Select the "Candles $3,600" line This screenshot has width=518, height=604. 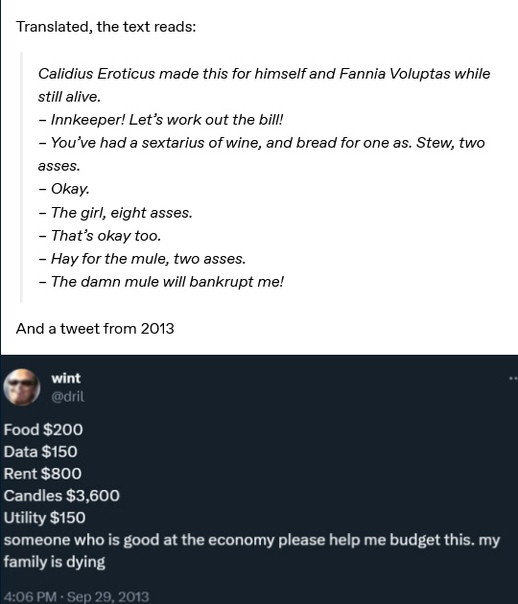pos(62,496)
